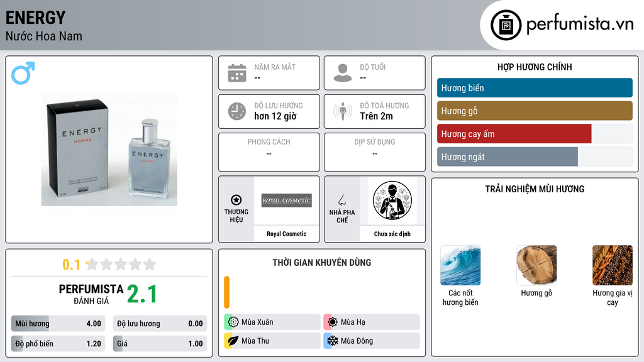Select the Mùa Đông season button
Image resolution: width=644 pixels, height=362 pixels.
[372, 341]
